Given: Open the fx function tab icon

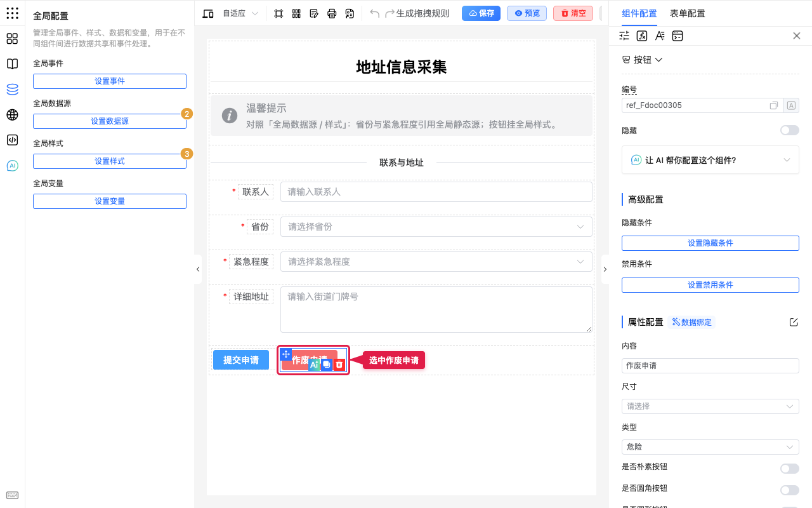Looking at the screenshot, I should click(642, 36).
